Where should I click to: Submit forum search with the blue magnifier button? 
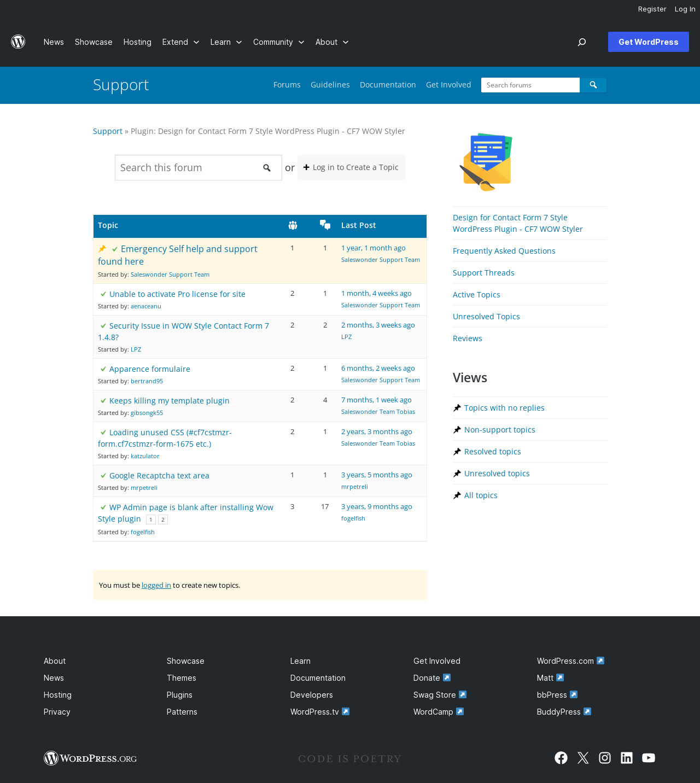point(593,85)
